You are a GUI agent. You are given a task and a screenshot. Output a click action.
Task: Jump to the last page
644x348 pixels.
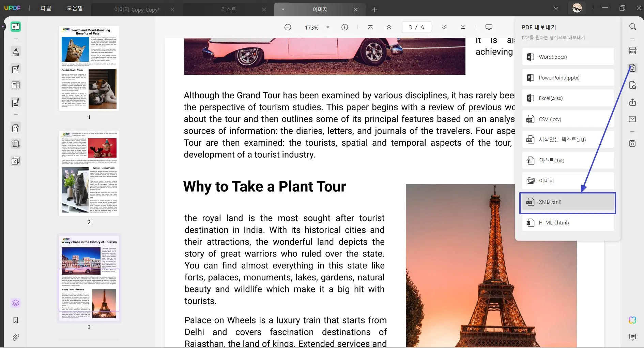(x=463, y=27)
